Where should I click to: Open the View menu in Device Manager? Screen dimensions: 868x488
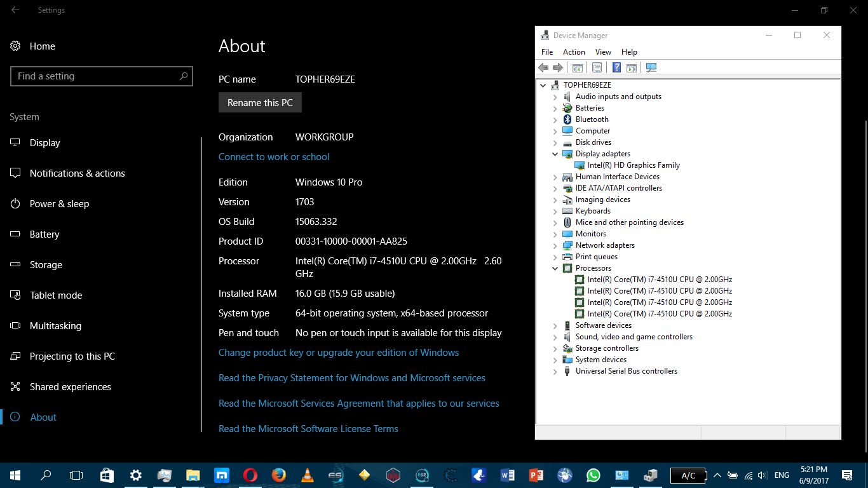[x=603, y=52]
